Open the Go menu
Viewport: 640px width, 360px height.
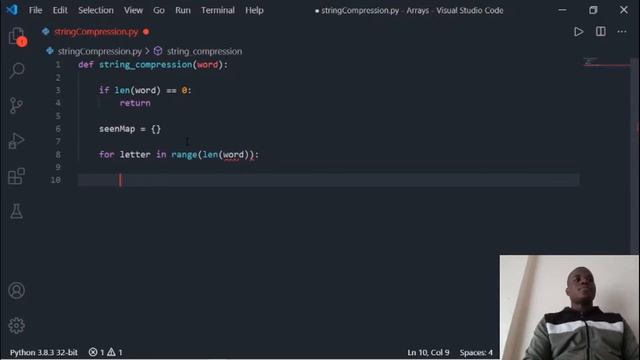159,10
